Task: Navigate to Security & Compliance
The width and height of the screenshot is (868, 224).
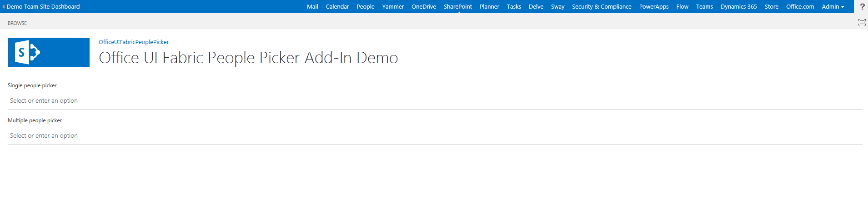Action: point(602,6)
